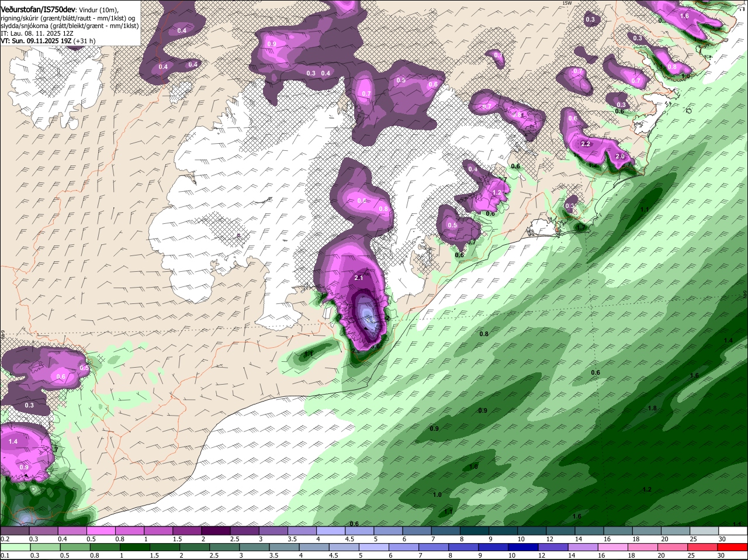Click the palest green swatch labeled 0.1
Image resolution: width=748 pixels, height=560 pixels.
pos(15,547)
